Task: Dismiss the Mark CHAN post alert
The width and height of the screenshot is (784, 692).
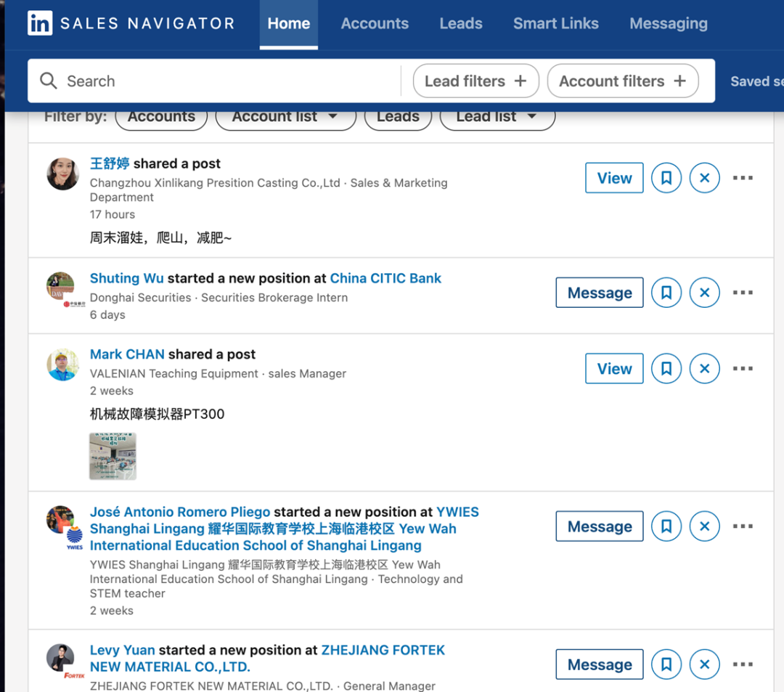Action: click(x=704, y=368)
